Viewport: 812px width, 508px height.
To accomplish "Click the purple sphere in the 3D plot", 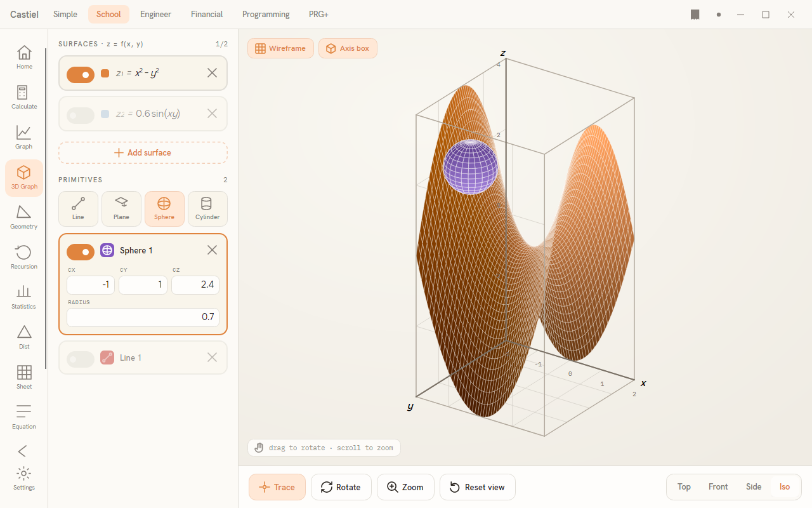I will pyautogui.click(x=471, y=166).
